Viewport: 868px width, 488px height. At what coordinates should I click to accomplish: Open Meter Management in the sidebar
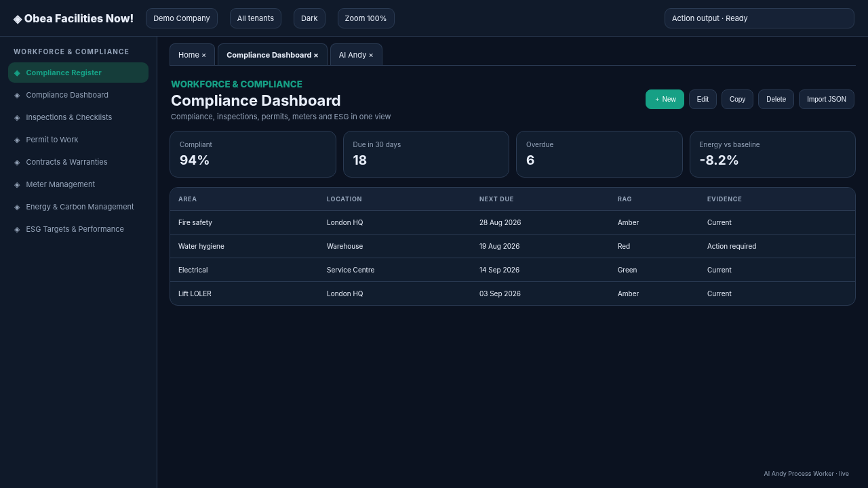coord(78,184)
